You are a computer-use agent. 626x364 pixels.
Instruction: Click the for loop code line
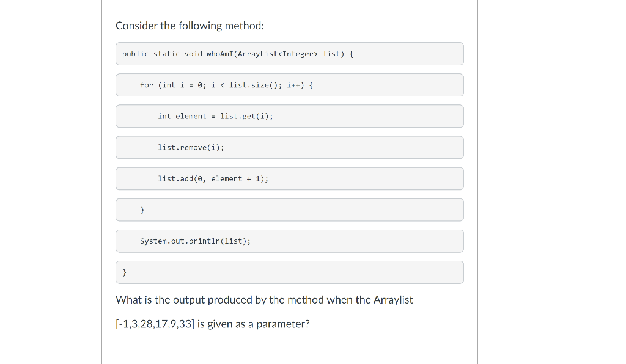click(x=289, y=85)
